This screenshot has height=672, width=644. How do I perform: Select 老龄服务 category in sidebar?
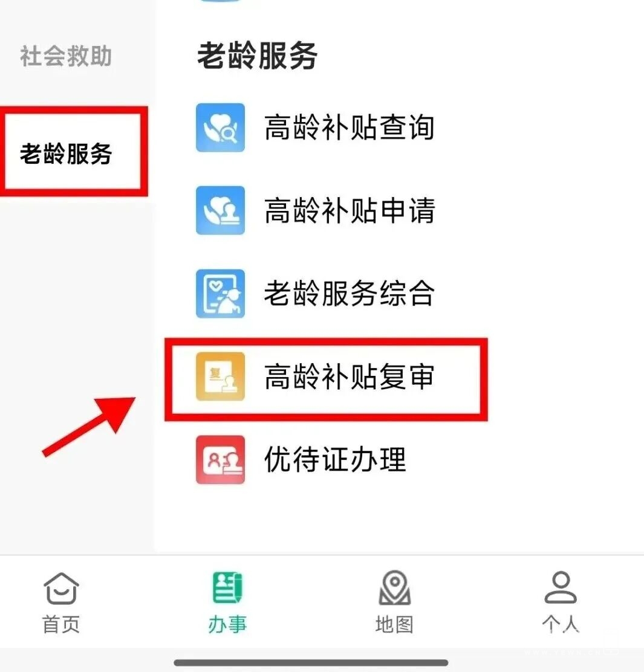(x=66, y=154)
